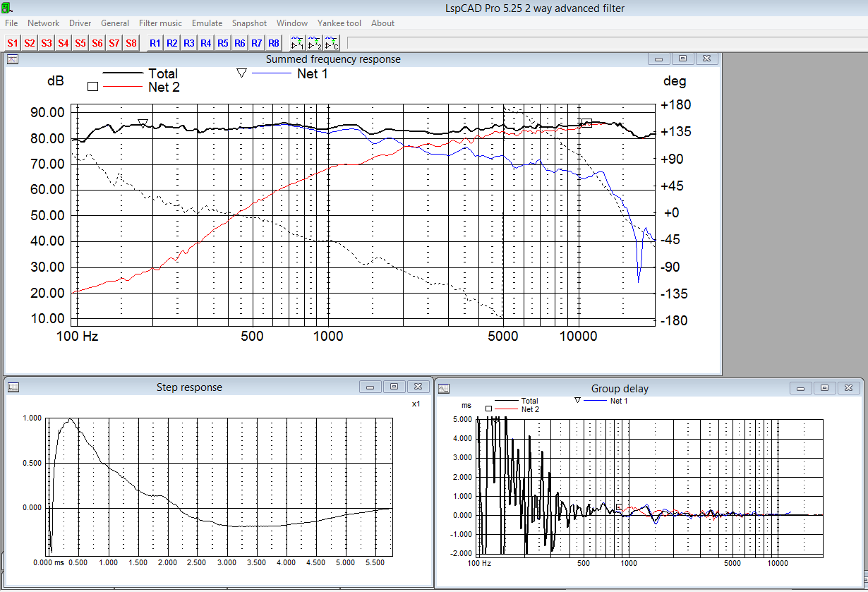Select the filter network C toolbar icon

332,43
